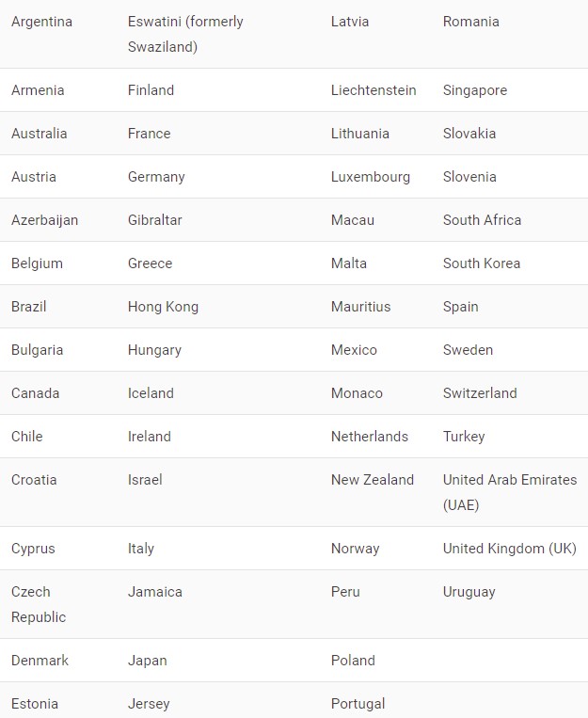Click the Hong Kong cell
Viewport: 588px width, 718px height.
[163, 307]
